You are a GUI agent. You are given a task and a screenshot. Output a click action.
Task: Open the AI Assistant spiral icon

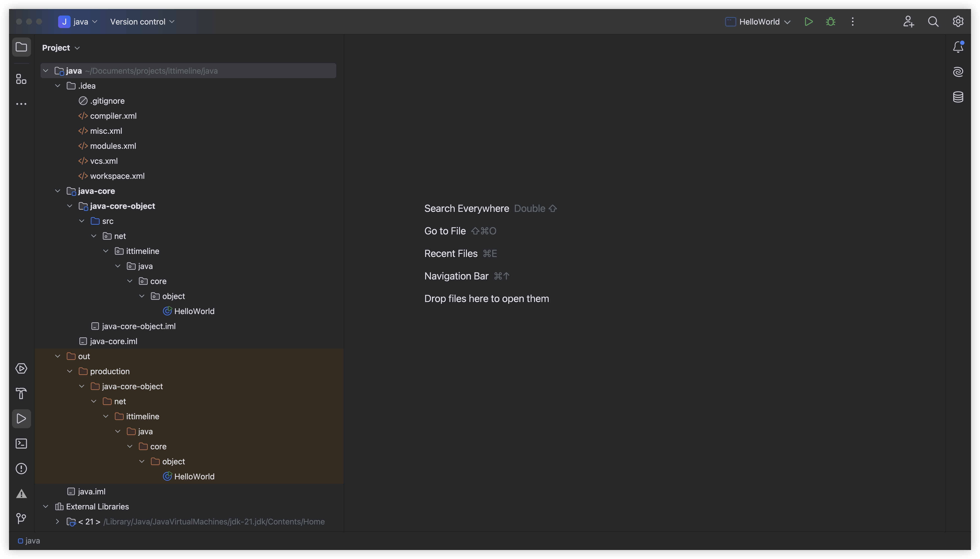click(958, 72)
